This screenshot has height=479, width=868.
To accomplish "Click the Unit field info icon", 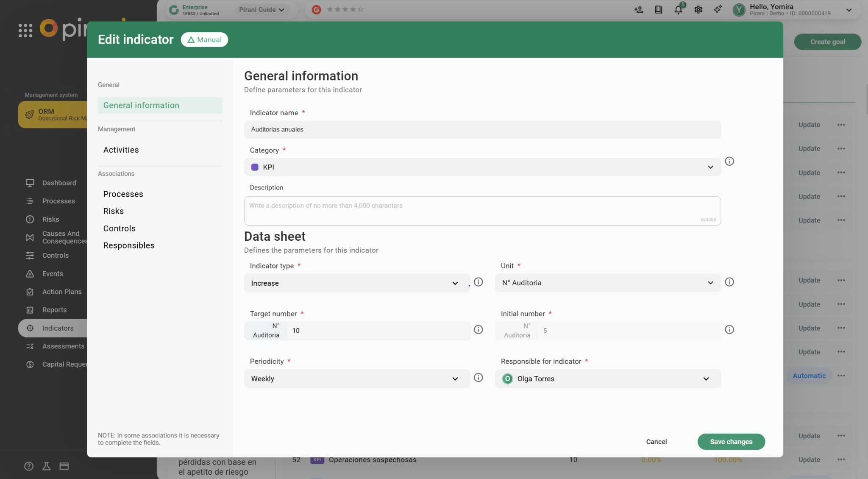I will [729, 282].
